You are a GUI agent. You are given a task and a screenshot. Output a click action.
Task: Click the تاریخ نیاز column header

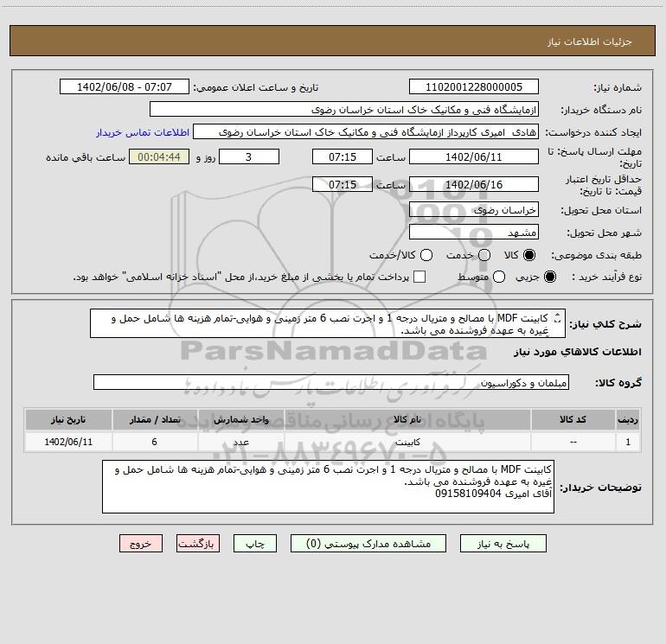coord(68,419)
